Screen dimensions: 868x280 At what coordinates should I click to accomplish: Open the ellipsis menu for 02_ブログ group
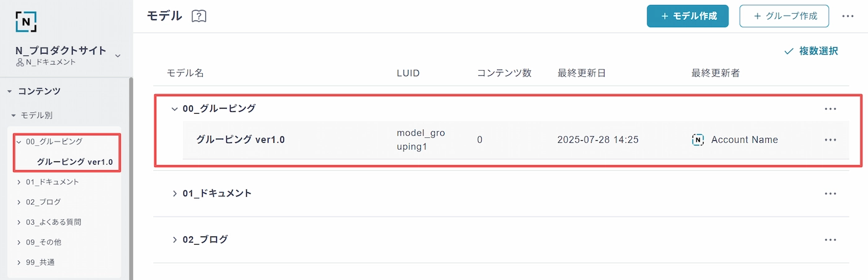(831, 239)
